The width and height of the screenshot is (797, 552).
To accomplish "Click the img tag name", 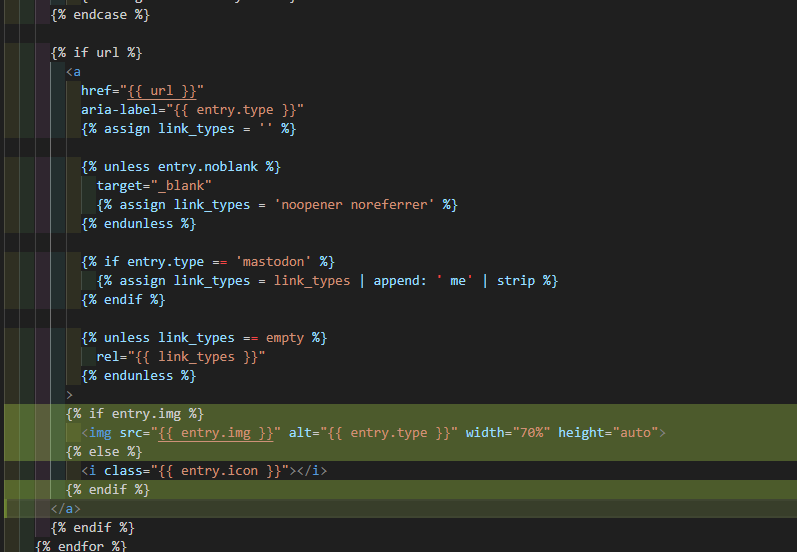I will pos(100,433).
